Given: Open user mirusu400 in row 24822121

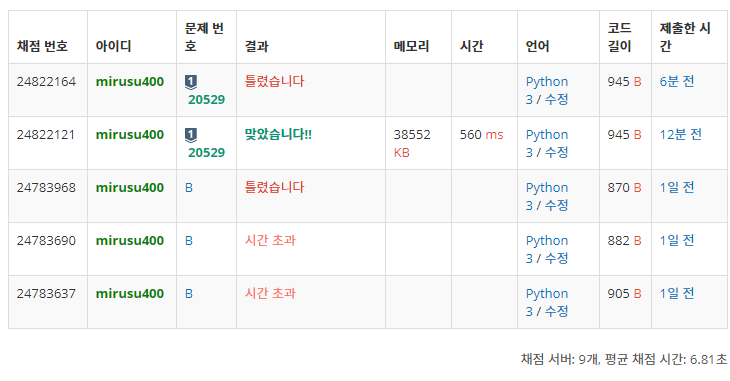Looking at the screenshot, I should [x=130, y=135].
